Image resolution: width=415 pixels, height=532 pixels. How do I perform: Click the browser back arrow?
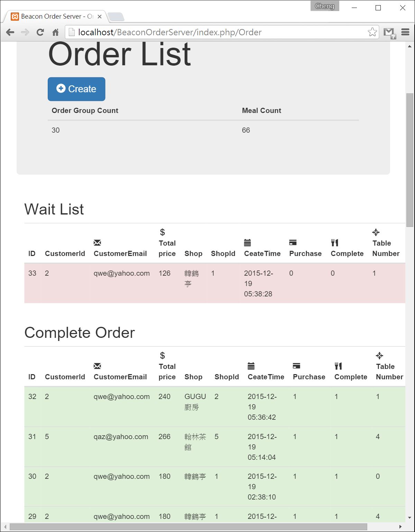(x=10, y=32)
